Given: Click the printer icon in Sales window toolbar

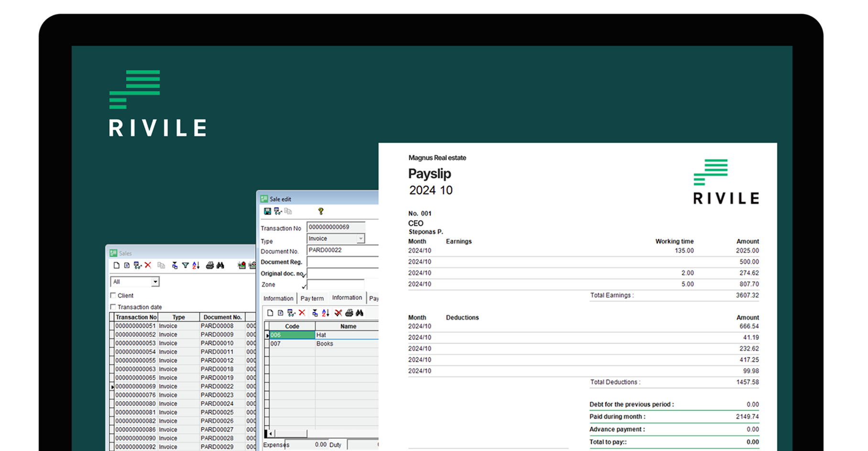Looking at the screenshot, I should pos(209,265).
